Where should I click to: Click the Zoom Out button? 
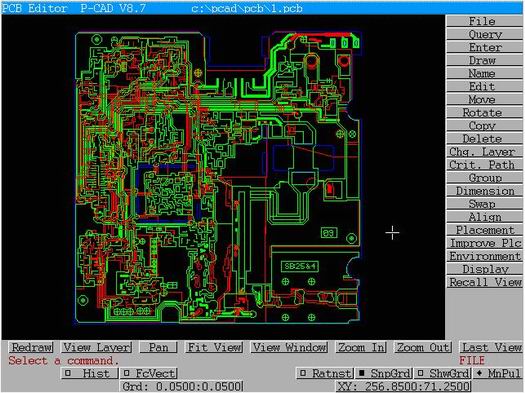(x=423, y=347)
